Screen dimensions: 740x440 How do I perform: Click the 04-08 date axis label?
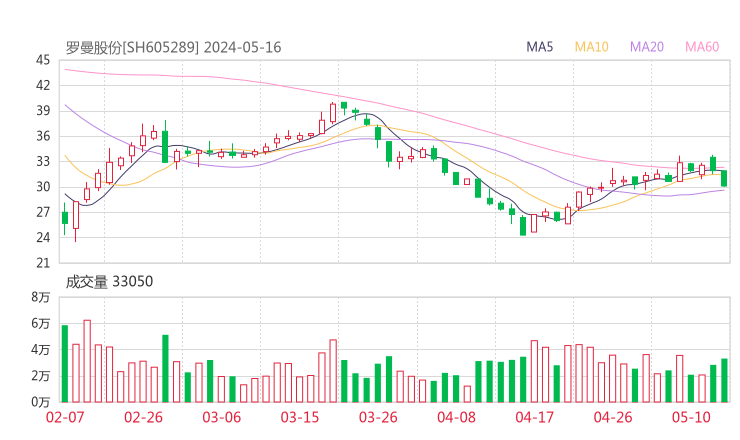(456, 417)
